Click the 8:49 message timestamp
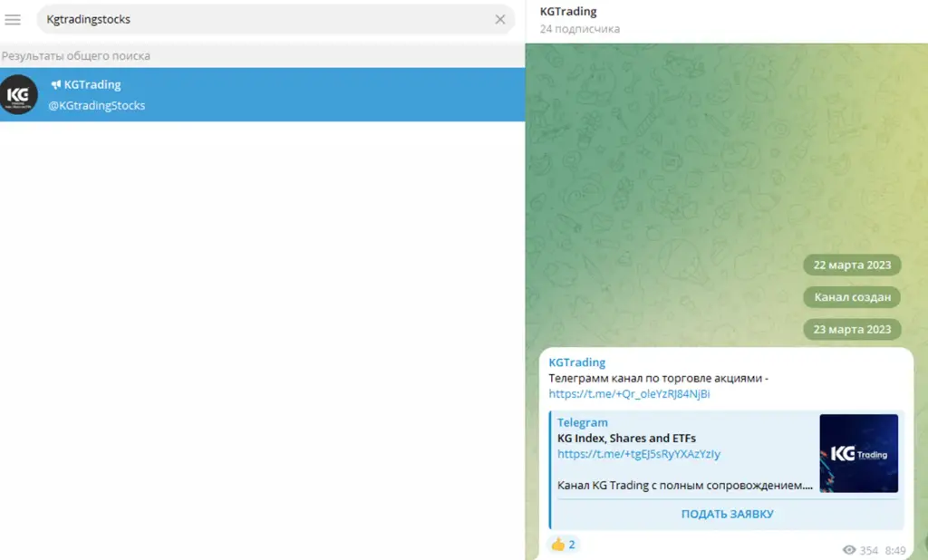The width and height of the screenshot is (928, 560). (x=895, y=551)
